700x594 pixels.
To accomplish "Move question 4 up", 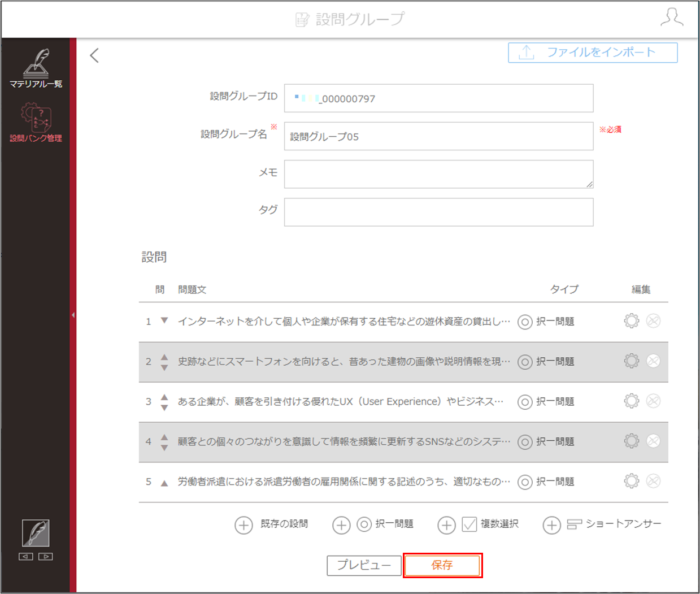I will (x=164, y=437).
